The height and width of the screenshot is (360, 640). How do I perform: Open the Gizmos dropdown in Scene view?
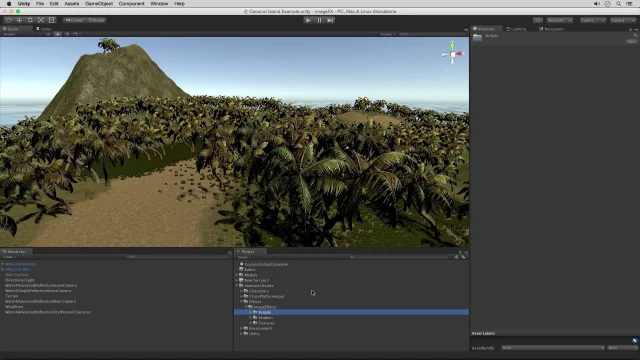click(x=388, y=34)
